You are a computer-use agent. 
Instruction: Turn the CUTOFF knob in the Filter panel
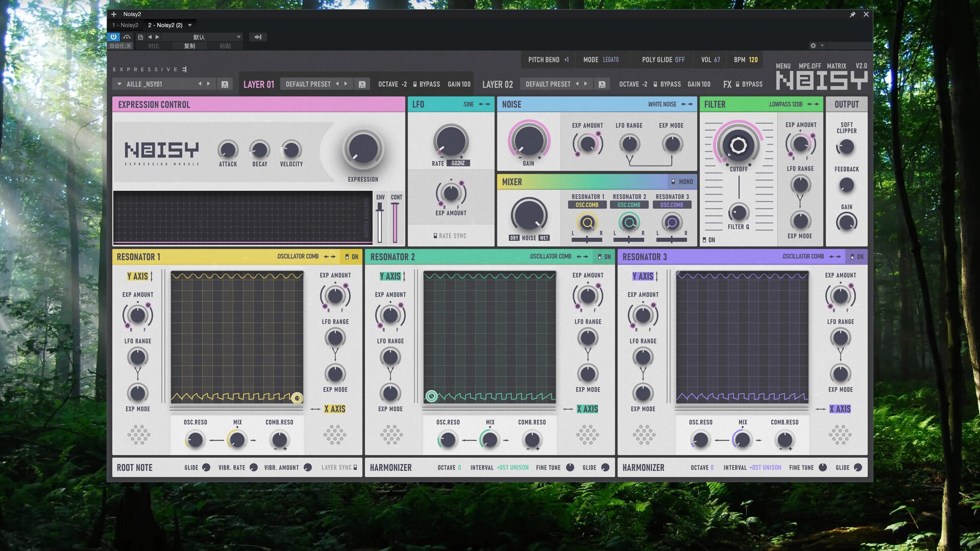[x=739, y=146]
